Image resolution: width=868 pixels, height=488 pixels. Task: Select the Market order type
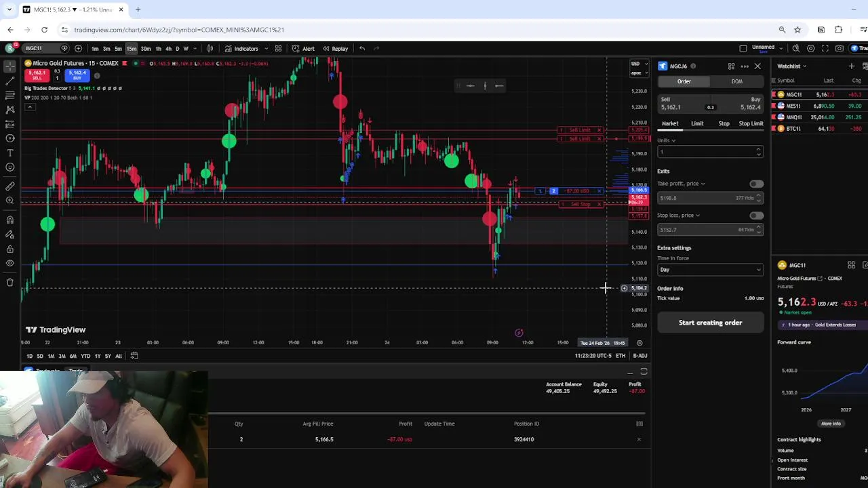pos(670,123)
